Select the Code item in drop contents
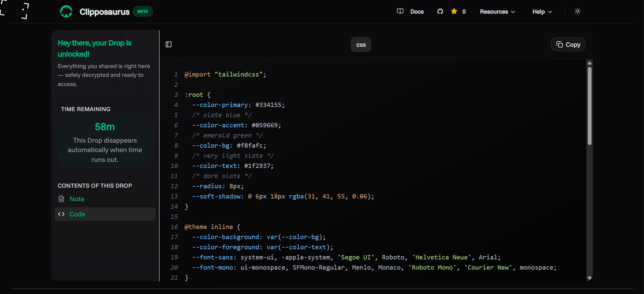This screenshot has height=294, width=644. pyautogui.click(x=78, y=214)
